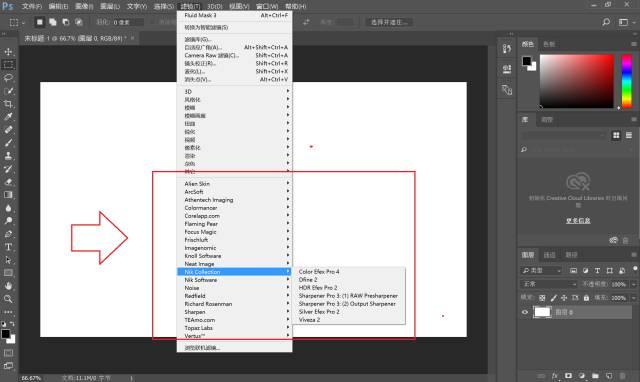Toggle lock position in Layers panel
Screen dimensions: 640x382
(x=564, y=298)
